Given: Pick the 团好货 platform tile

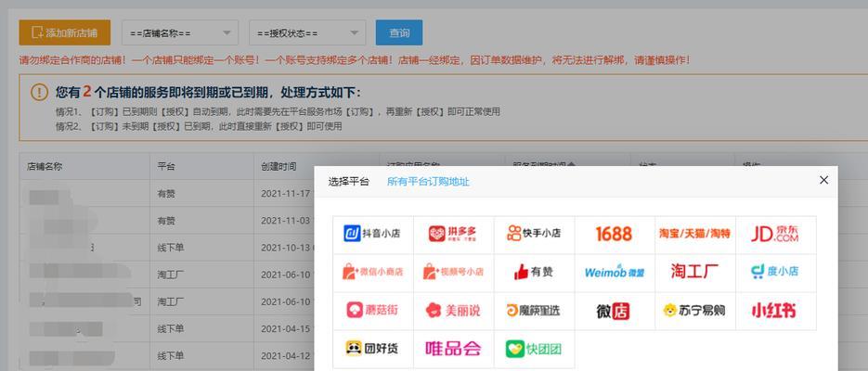Looking at the screenshot, I should pyautogui.click(x=373, y=349).
